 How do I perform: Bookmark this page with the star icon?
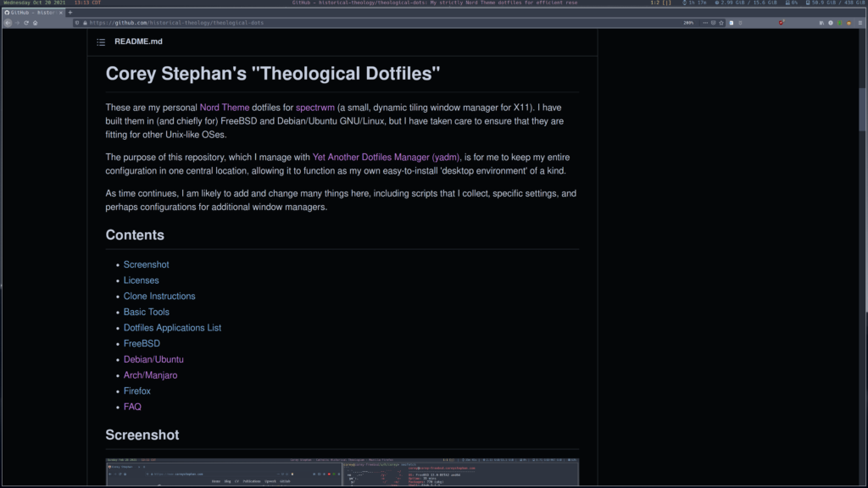pyautogui.click(x=721, y=23)
